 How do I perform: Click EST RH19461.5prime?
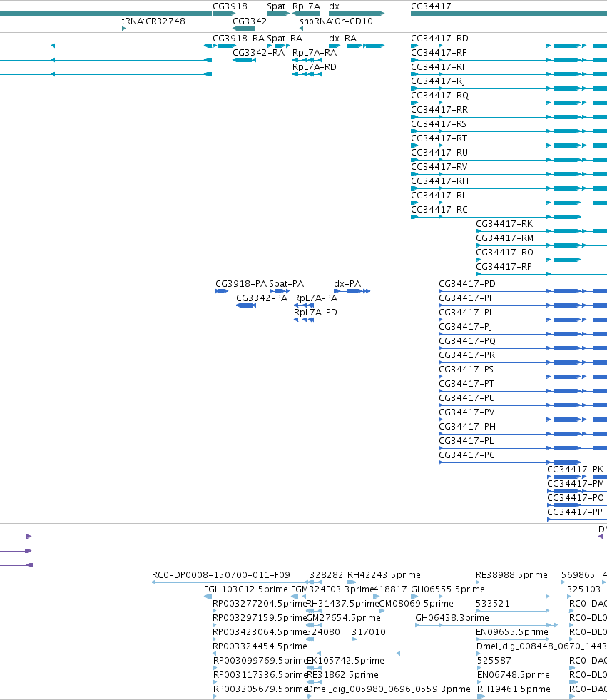514,689
